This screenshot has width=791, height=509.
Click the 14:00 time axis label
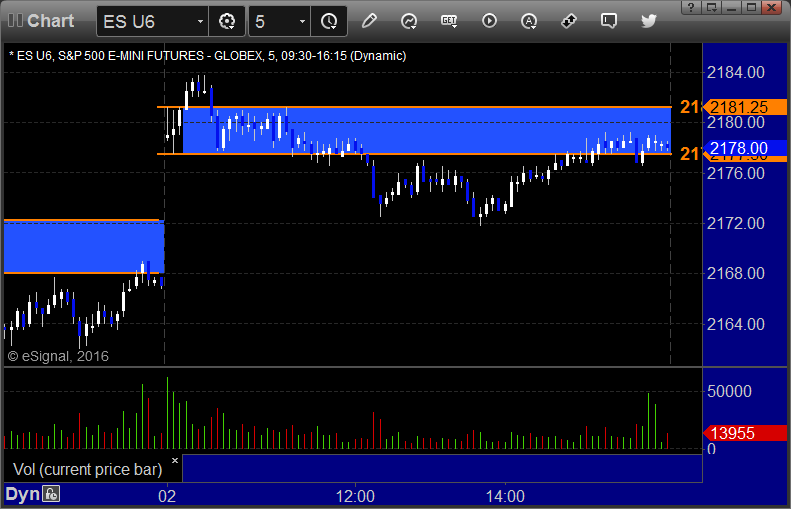pyautogui.click(x=505, y=496)
